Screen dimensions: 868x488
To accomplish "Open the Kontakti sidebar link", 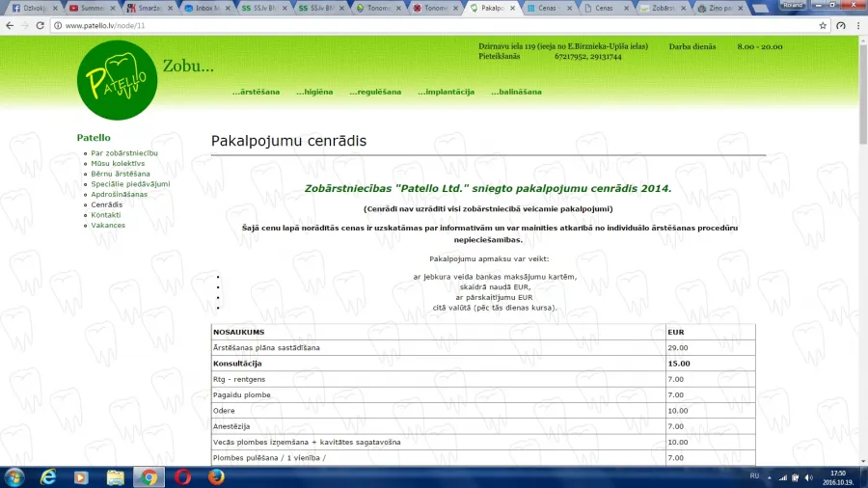I will (106, 215).
